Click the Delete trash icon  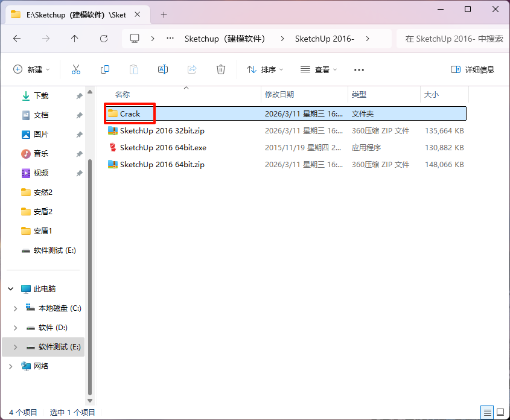click(221, 69)
